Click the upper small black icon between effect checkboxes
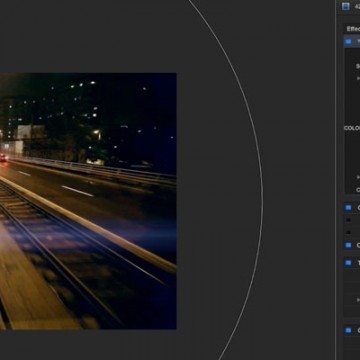360x360 pixels. pyautogui.click(x=348, y=220)
